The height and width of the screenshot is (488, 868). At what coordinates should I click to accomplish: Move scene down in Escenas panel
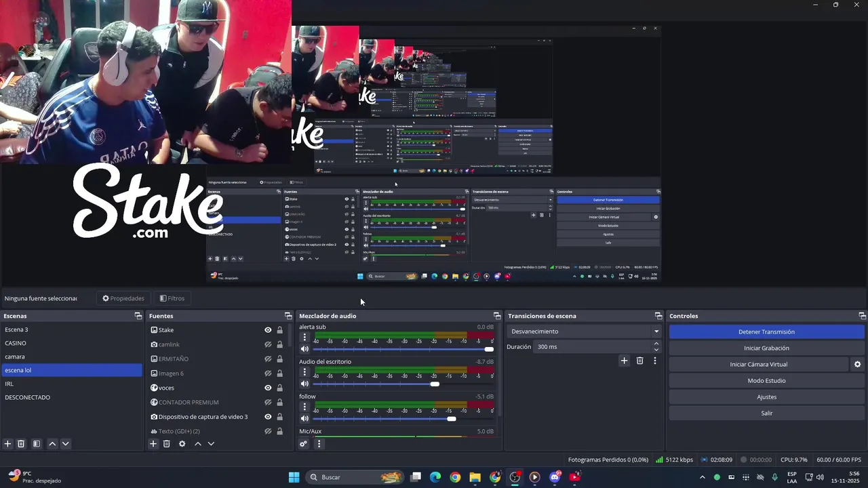[x=65, y=444]
